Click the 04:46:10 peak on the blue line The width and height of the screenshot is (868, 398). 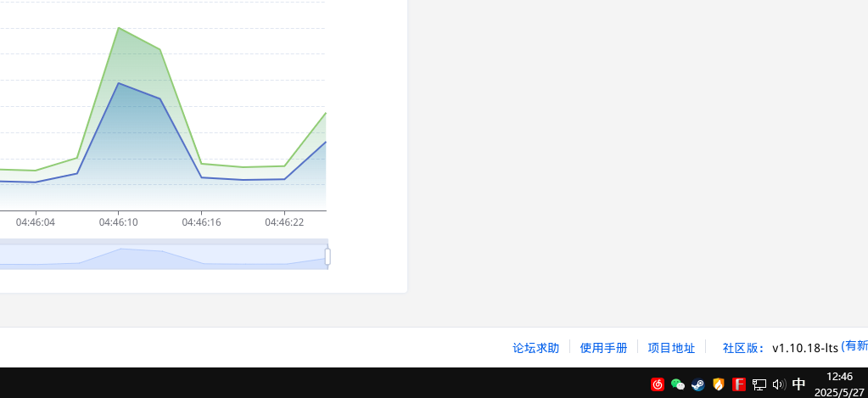coord(119,83)
